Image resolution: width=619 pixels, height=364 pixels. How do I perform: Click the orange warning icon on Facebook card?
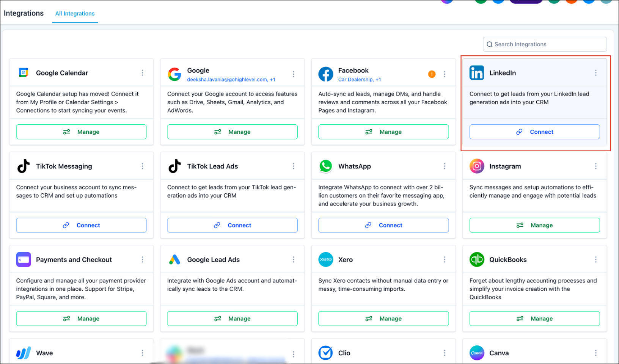click(x=432, y=74)
